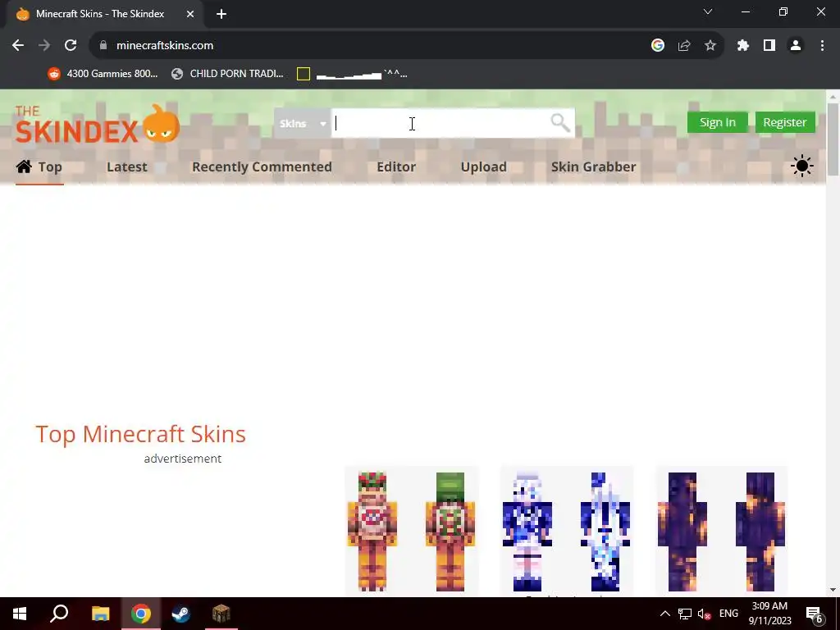Open the Skin Grabber tab
This screenshot has height=630, width=840.
(x=594, y=167)
